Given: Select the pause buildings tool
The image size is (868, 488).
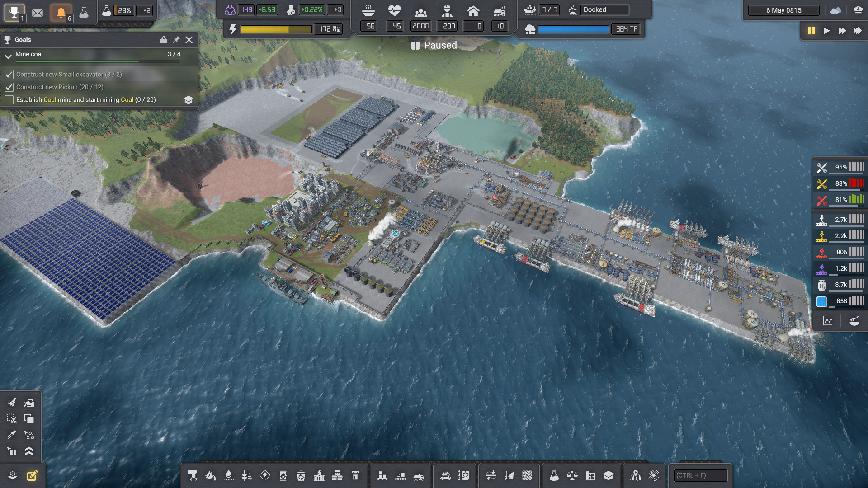Looking at the screenshot, I should pyautogui.click(x=12, y=451).
